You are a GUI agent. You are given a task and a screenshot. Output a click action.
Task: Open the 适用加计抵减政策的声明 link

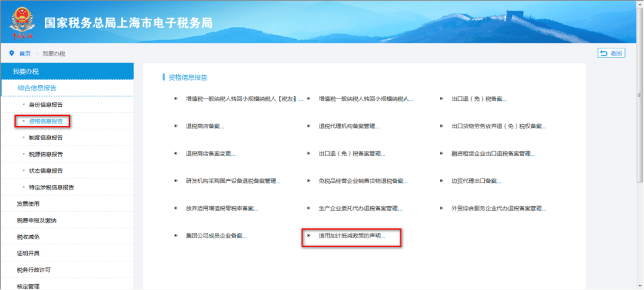pyautogui.click(x=352, y=236)
